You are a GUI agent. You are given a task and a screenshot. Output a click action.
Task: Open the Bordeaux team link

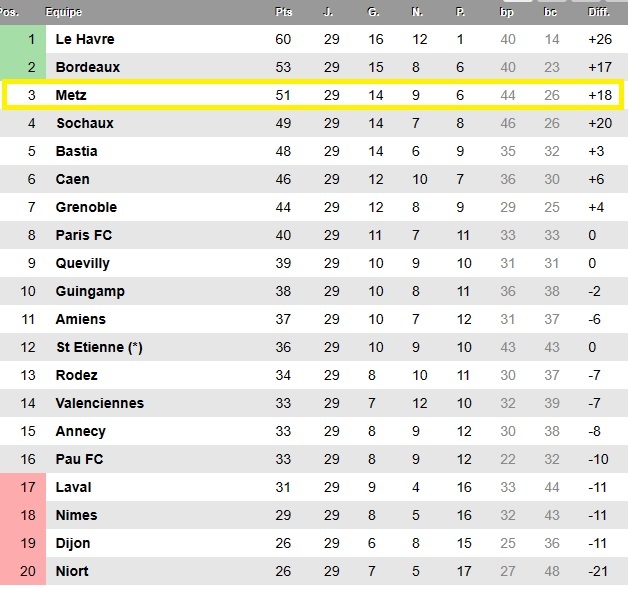88,67
